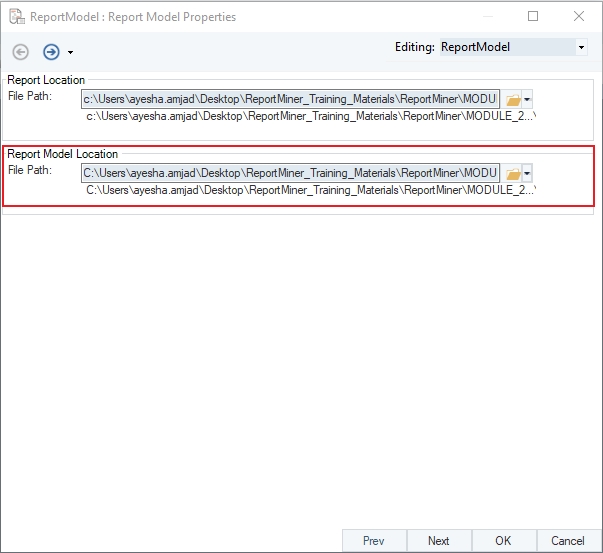Screen dimensions: 603x553
Task: Browse folder icon for Report Location
Action: pyautogui.click(x=513, y=100)
